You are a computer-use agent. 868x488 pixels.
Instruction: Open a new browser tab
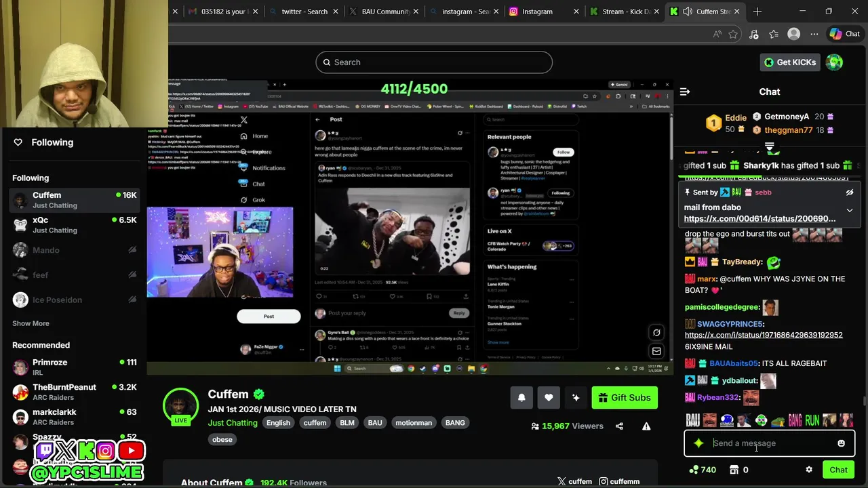pyautogui.click(x=757, y=12)
